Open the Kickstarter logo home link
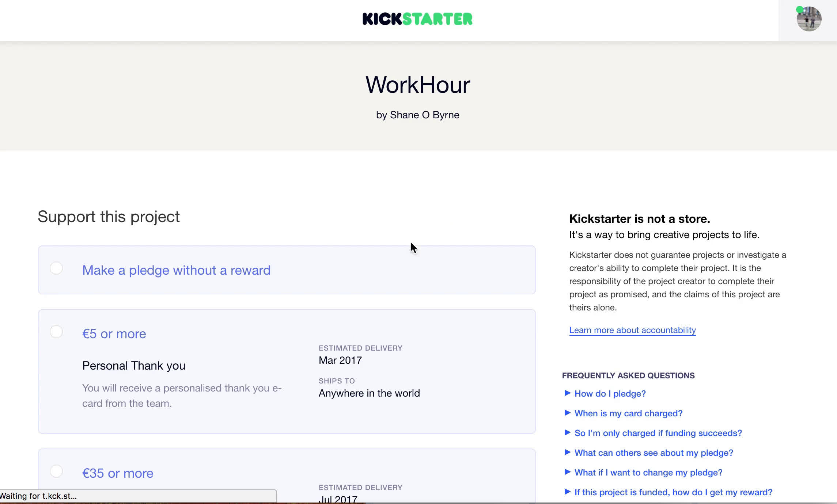This screenshot has width=837, height=504. (x=417, y=19)
